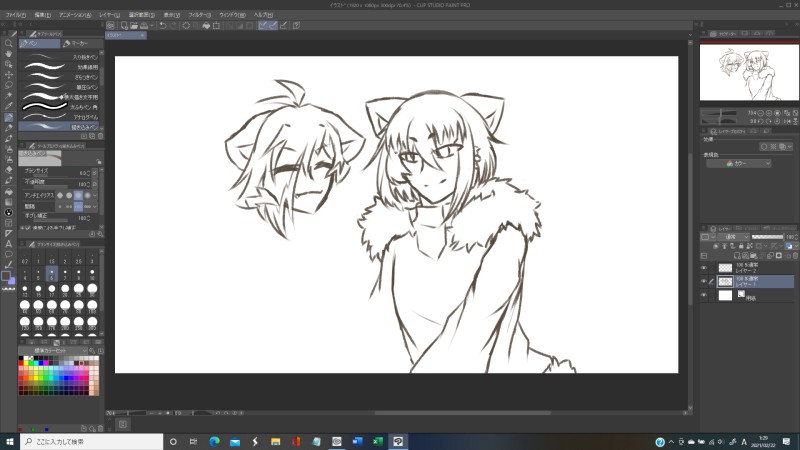This screenshot has width=800, height=450.
Task: Delete sub tool with the trash icon under the brush list
Action: (100, 136)
